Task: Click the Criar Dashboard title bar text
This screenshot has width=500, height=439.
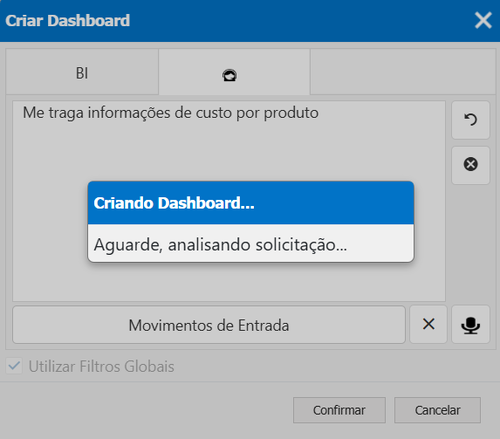Action: 68,21
